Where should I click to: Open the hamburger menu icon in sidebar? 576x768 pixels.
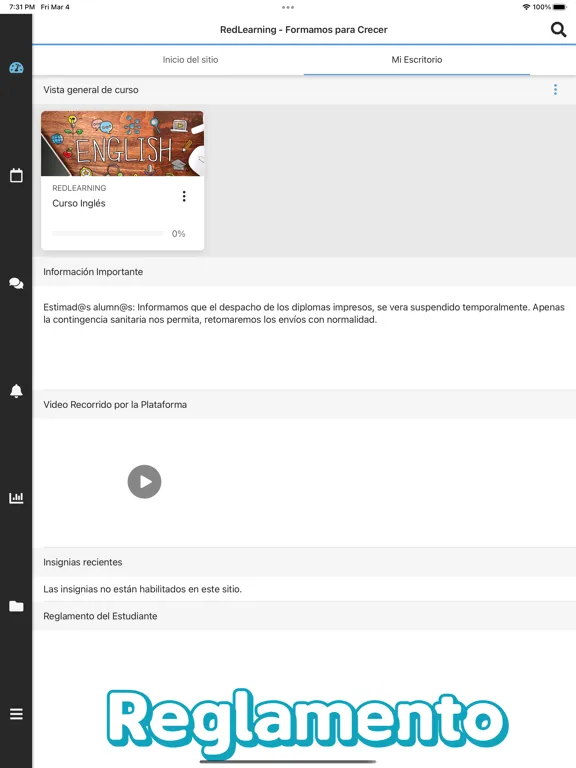pyautogui.click(x=16, y=714)
